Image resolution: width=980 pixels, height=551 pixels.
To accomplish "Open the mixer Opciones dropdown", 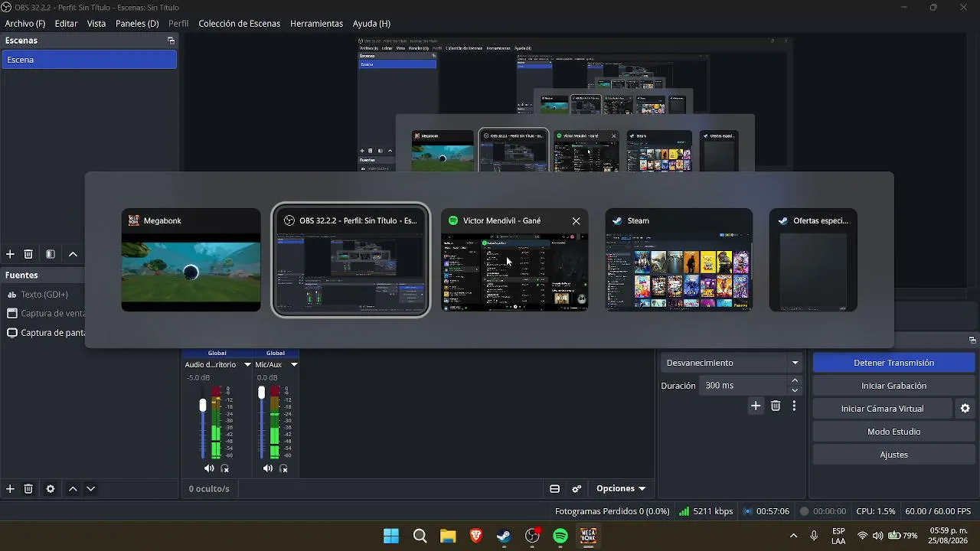I will (x=621, y=489).
